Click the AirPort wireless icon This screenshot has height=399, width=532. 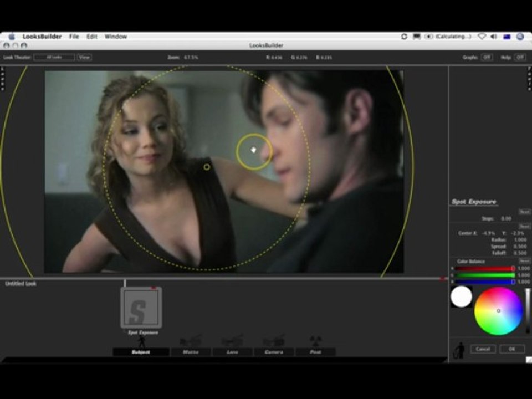click(482, 37)
